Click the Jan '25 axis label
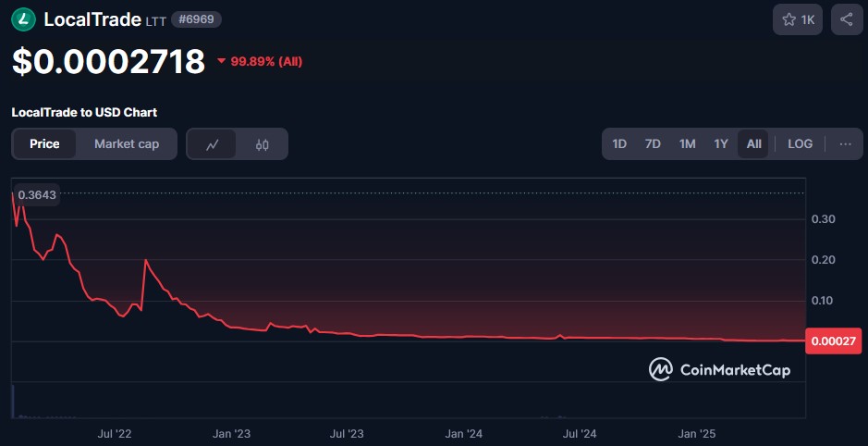This screenshot has width=868, height=446. coord(695,433)
